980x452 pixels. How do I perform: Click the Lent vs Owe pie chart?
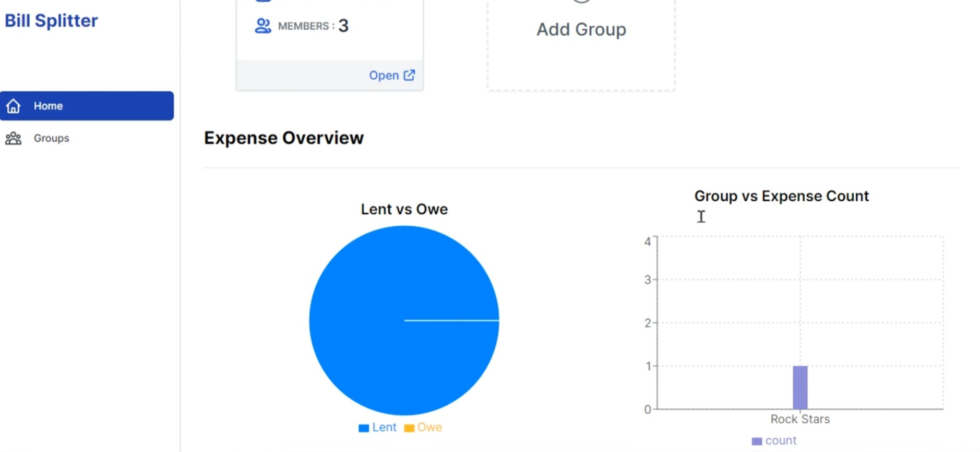tap(404, 321)
